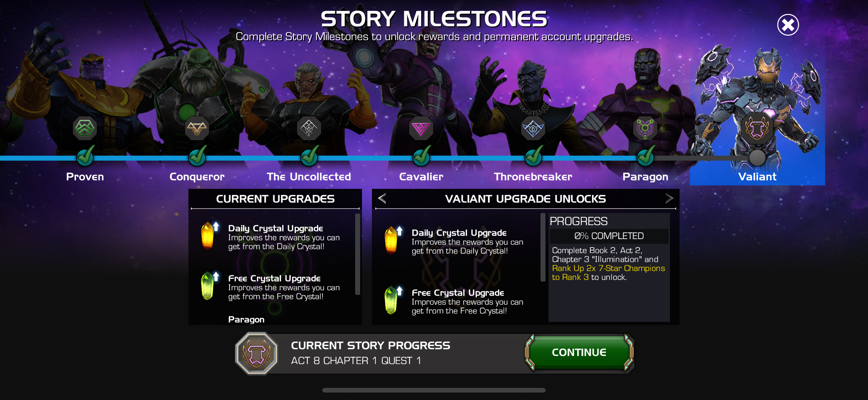868x400 pixels.
Task: Click the Current Upgrades scrollbar
Action: [358, 254]
